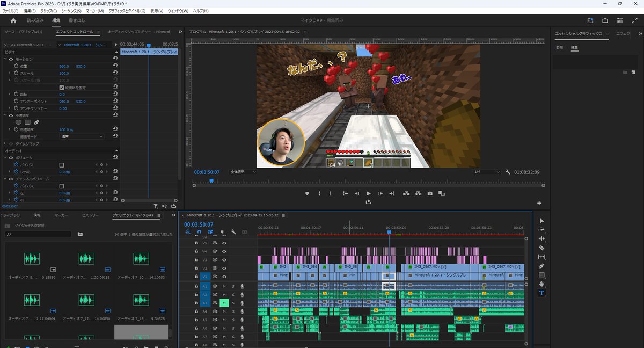644x348 pixels.
Task: Toggle lock on track V3
Action: (x=195, y=259)
